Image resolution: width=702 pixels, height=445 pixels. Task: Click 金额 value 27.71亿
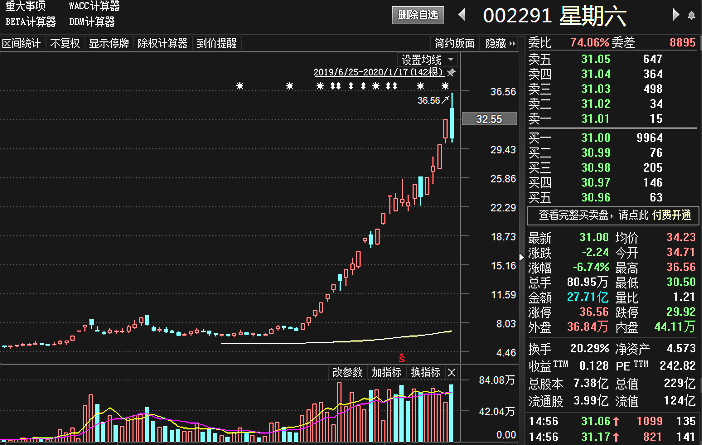coord(587,297)
